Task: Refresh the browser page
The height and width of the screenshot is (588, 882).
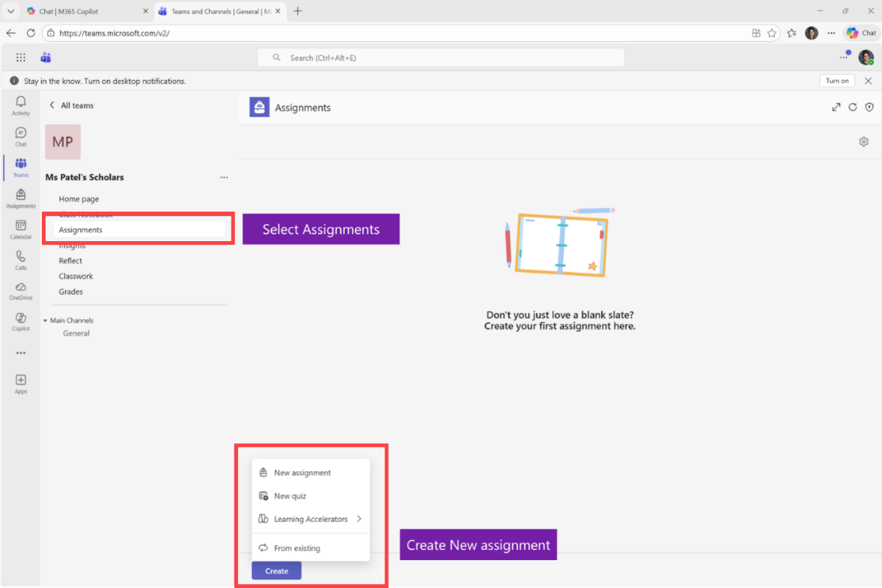Action: tap(31, 33)
